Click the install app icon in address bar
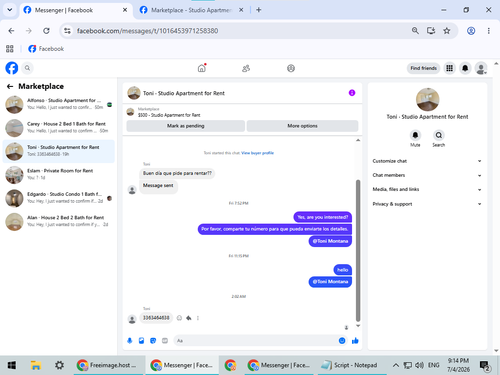 [x=431, y=31]
